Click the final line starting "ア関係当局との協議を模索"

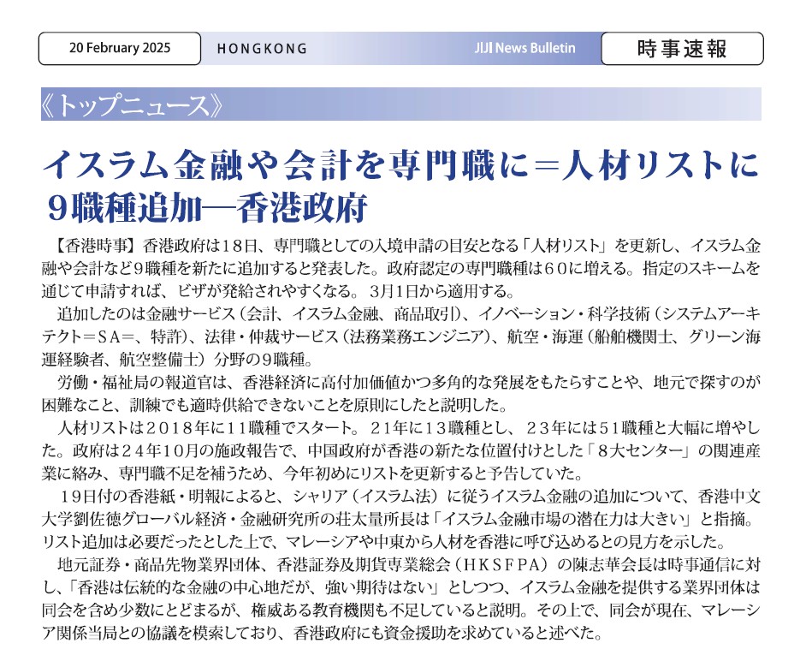click(x=322, y=633)
